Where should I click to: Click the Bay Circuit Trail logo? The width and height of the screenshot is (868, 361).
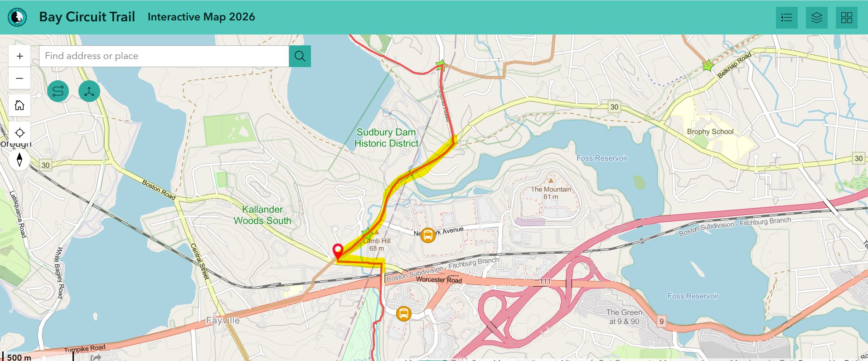click(x=17, y=17)
